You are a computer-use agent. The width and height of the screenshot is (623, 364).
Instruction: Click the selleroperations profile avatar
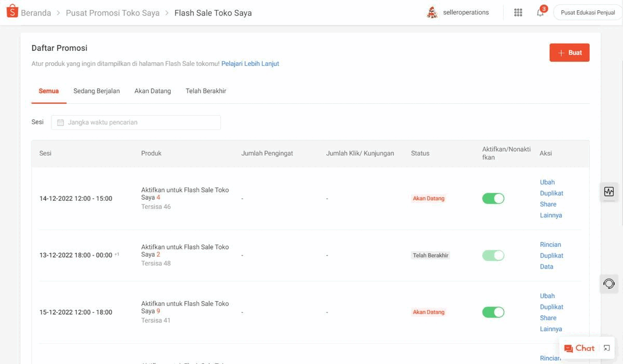point(432,12)
